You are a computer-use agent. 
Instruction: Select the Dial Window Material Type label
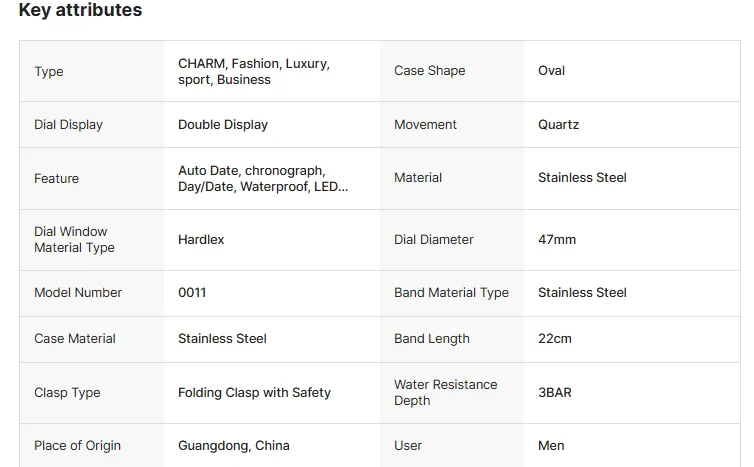pos(75,240)
